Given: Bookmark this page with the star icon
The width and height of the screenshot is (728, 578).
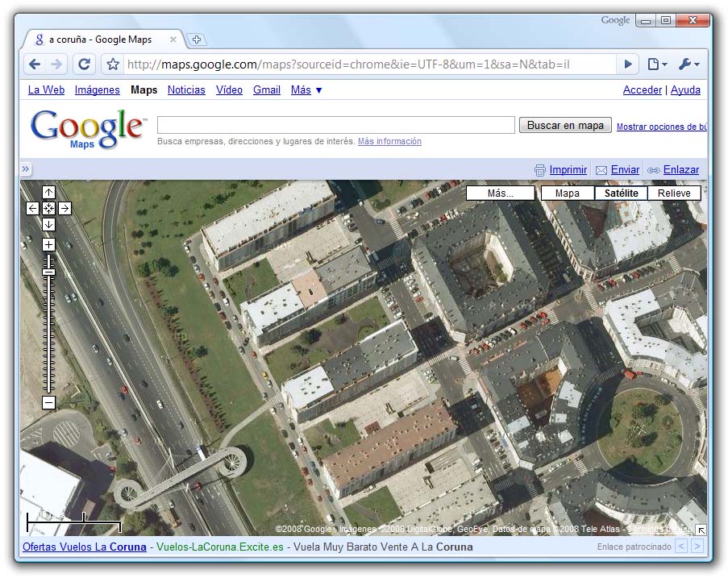Looking at the screenshot, I should tap(113, 64).
